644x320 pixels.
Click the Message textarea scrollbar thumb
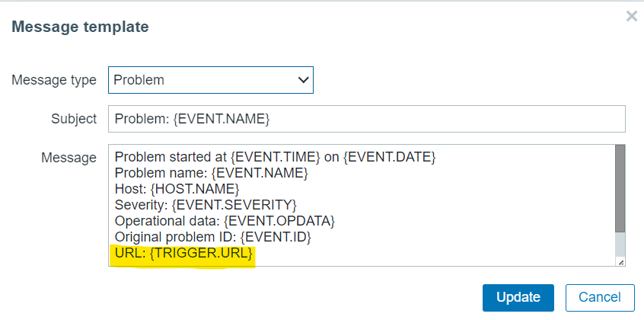(x=620, y=187)
